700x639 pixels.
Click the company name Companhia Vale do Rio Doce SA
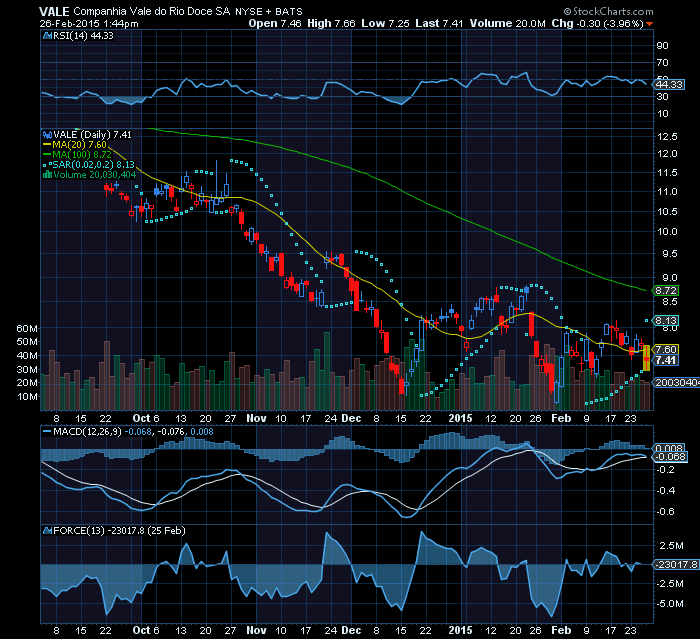pyautogui.click(x=151, y=12)
